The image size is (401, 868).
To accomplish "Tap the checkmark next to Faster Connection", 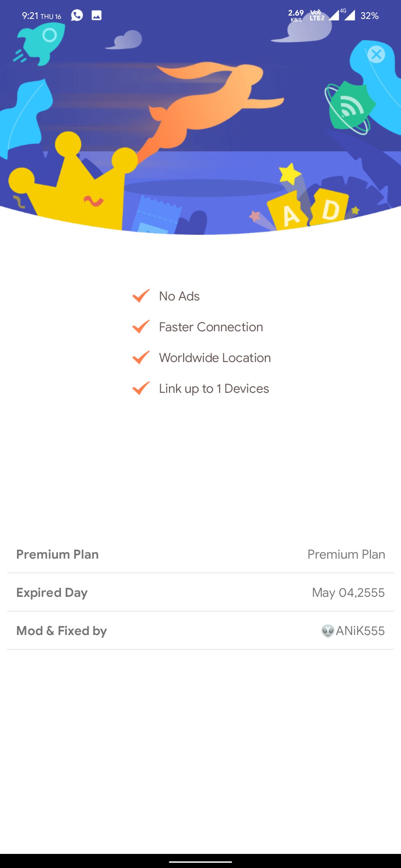I will (141, 327).
